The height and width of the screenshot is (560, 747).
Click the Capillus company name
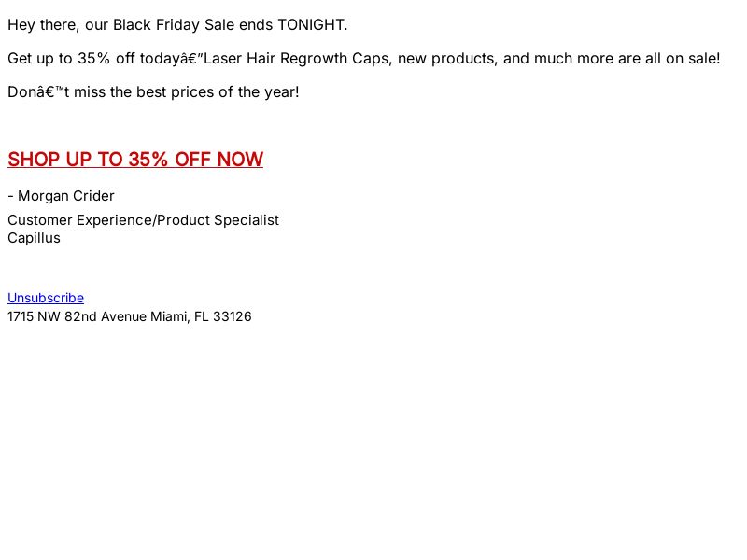tap(34, 238)
